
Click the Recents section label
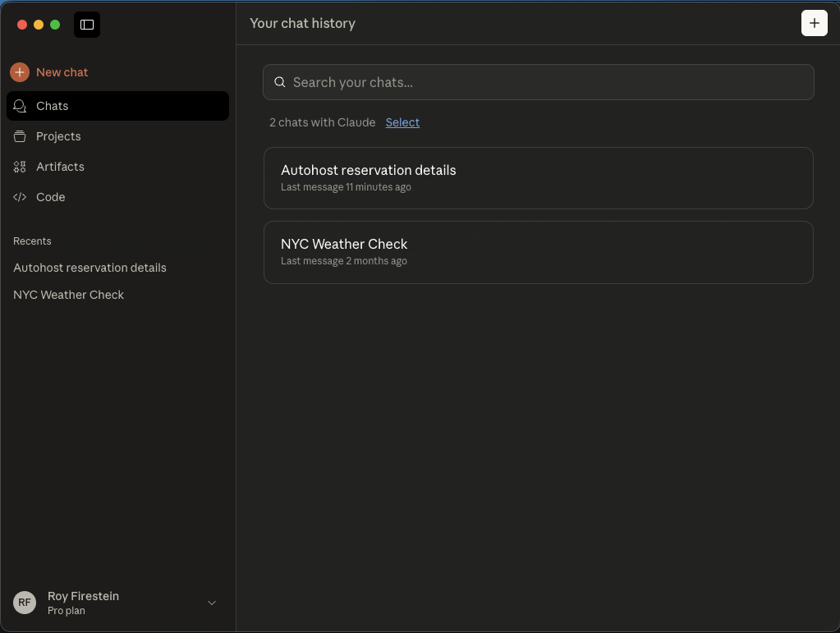point(32,241)
